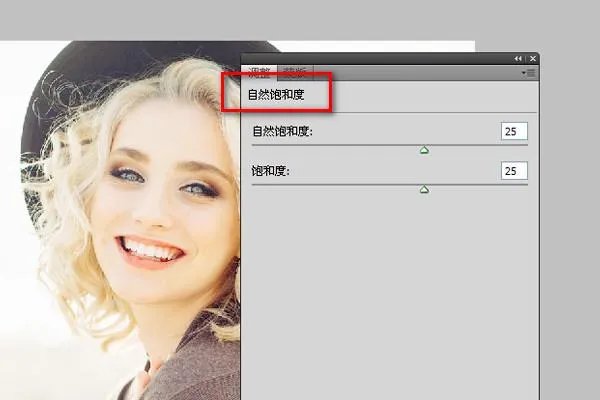
Task: Click the 自然饱和度: slider label
Action: pos(282,132)
